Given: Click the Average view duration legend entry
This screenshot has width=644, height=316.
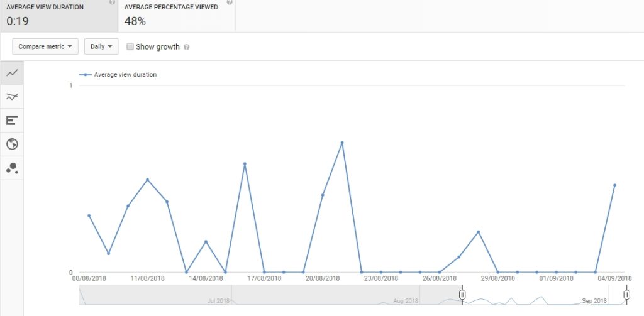Looking at the screenshot, I should click(118, 75).
